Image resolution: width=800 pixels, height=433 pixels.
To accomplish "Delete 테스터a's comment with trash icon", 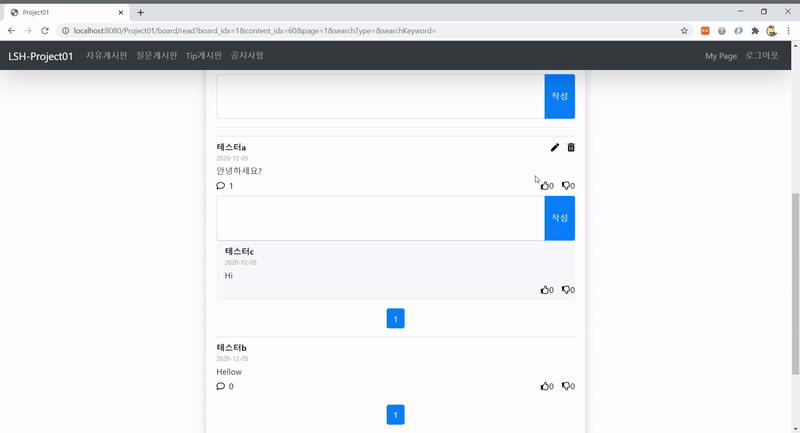I will click(571, 147).
